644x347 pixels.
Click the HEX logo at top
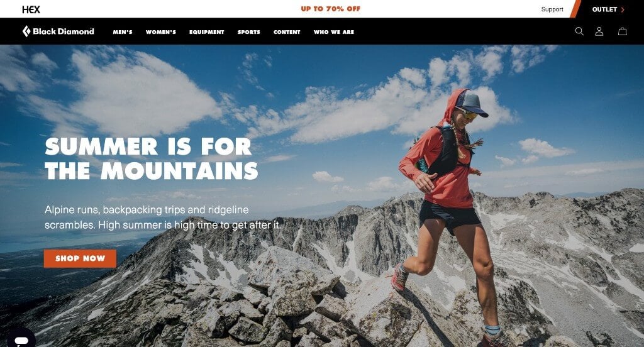click(31, 9)
